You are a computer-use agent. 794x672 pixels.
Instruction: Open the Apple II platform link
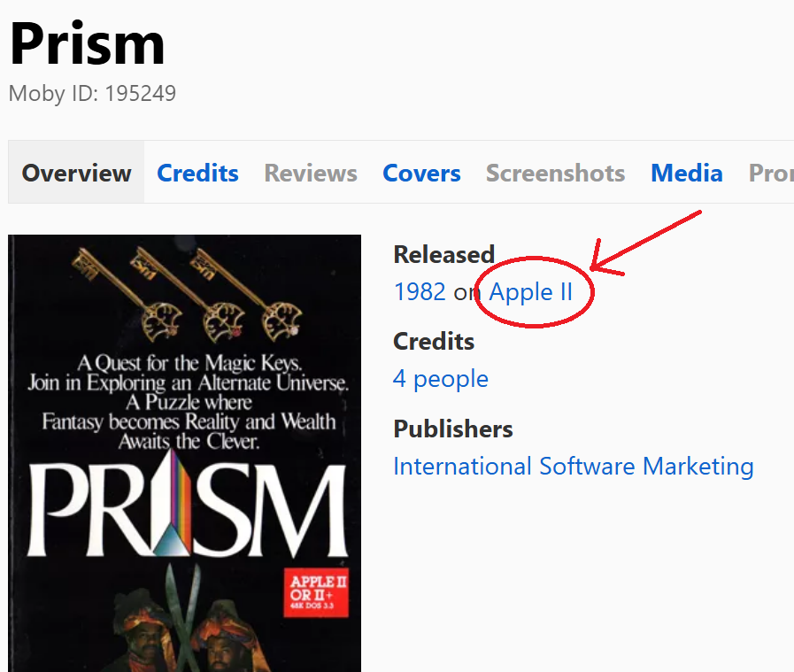point(530,292)
